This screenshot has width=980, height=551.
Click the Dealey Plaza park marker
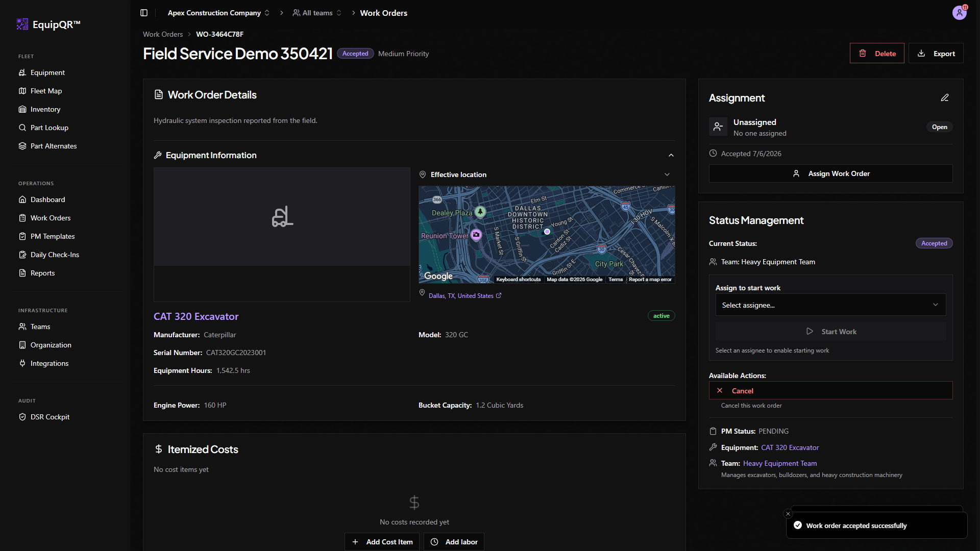(x=480, y=211)
